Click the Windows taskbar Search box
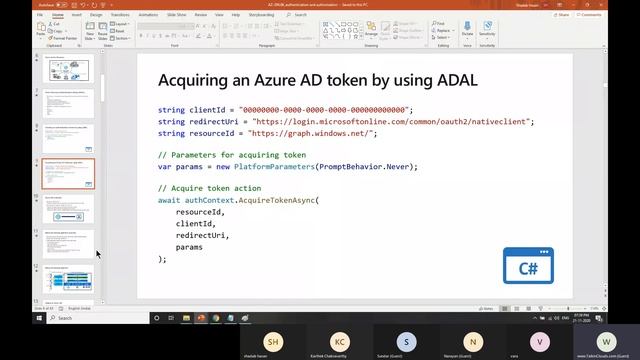 (98, 318)
